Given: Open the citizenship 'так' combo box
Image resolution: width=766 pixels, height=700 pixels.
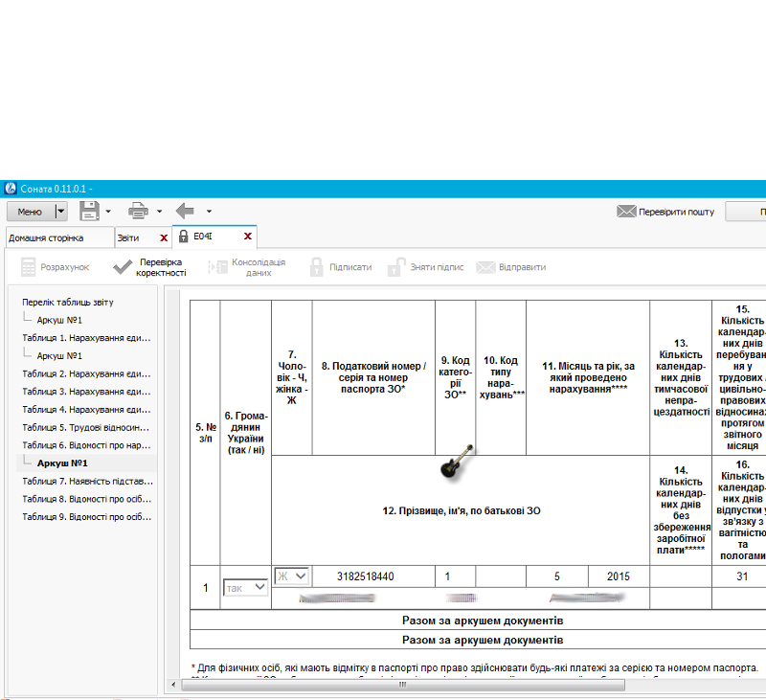Looking at the screenshot, I should [246, 587].
